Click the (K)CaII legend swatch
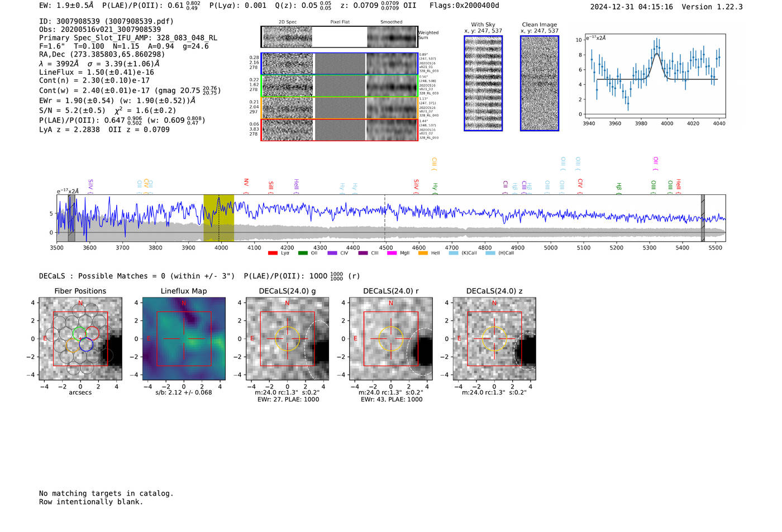 (454, 253)
